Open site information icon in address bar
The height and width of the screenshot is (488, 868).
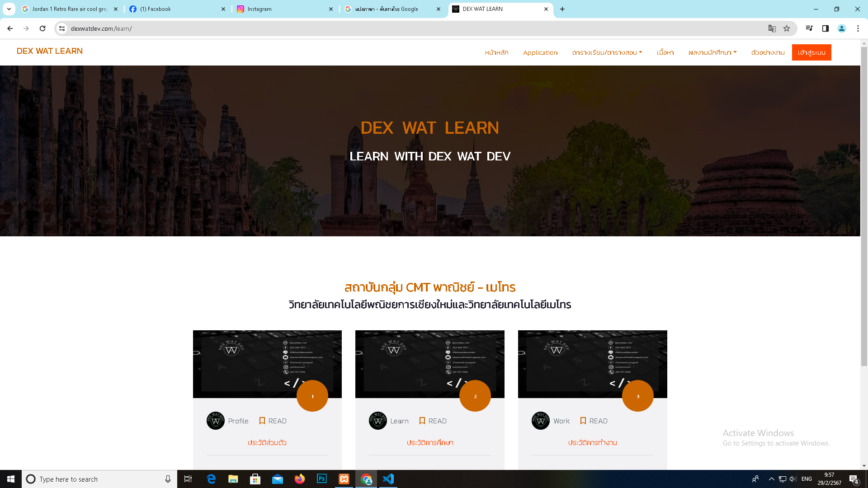pyautogui.click(x=62, y=28)
